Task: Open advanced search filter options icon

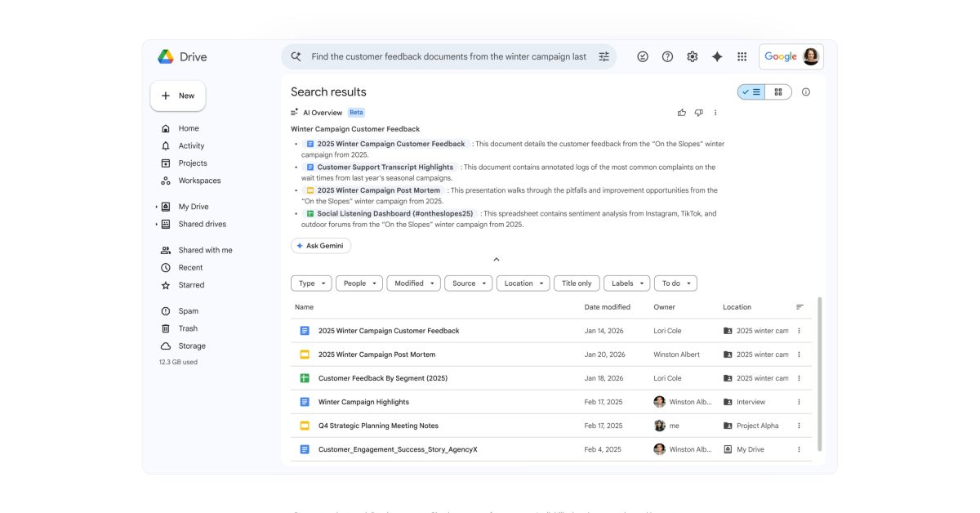Action: [604, 57]
